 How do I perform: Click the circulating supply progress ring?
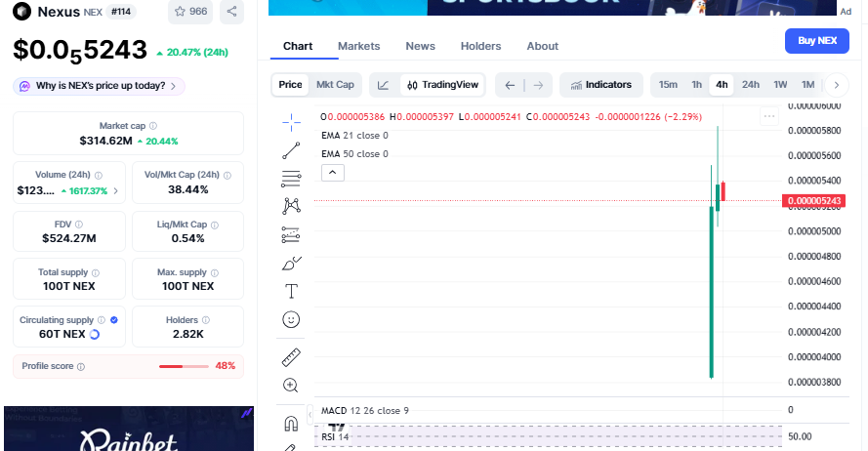(95, 334)
